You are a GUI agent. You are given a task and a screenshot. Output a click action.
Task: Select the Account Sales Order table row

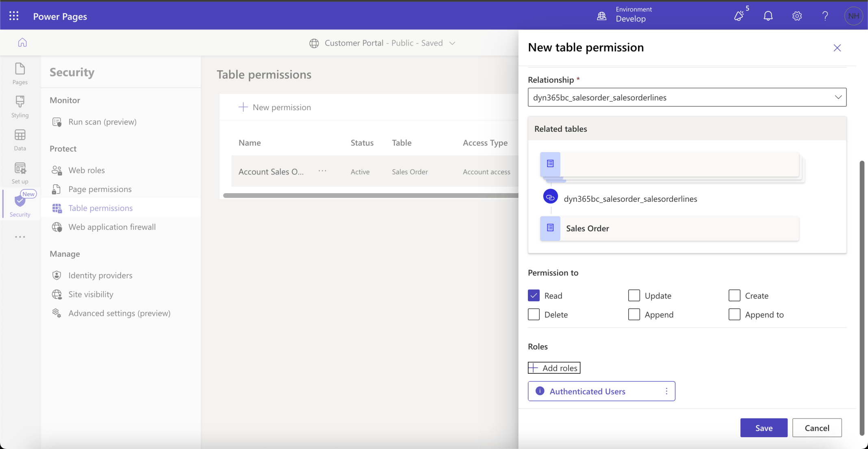click(271, 172)
